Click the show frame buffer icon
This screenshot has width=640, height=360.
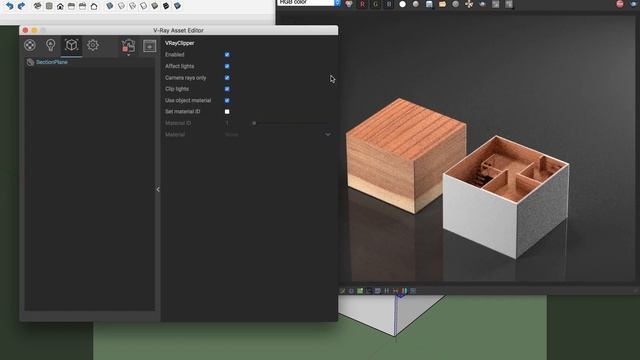pos(149,46)
